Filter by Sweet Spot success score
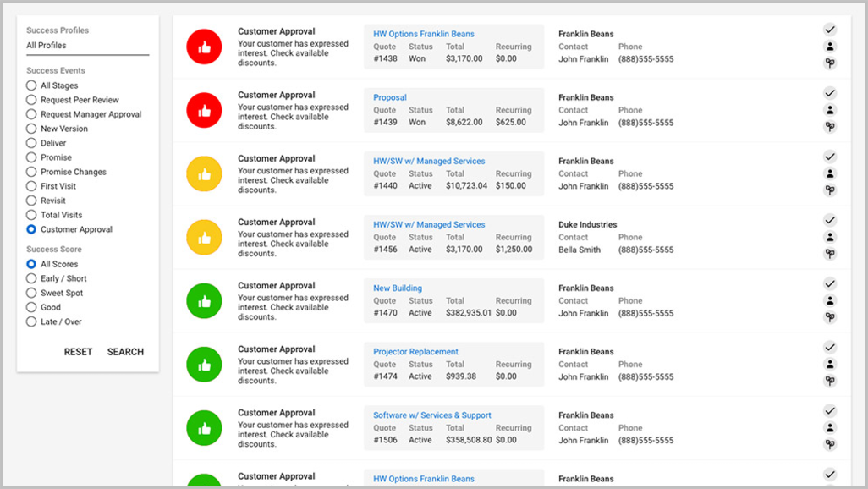This screenshot has width=868, height=489. (x=31, y=293)
